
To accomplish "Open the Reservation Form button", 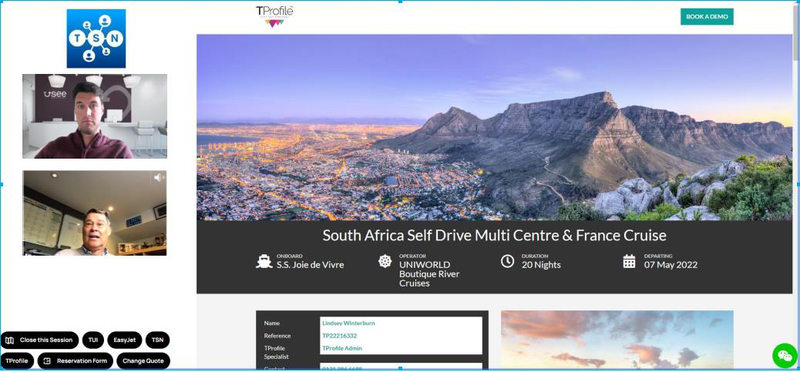I will coord(76,361).
